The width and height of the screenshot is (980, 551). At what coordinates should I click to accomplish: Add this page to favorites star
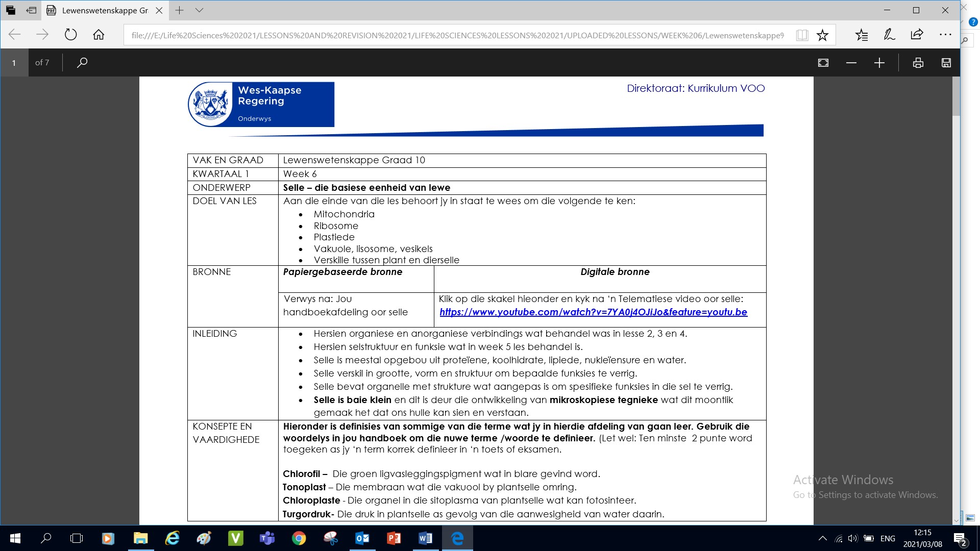[822, 35]
